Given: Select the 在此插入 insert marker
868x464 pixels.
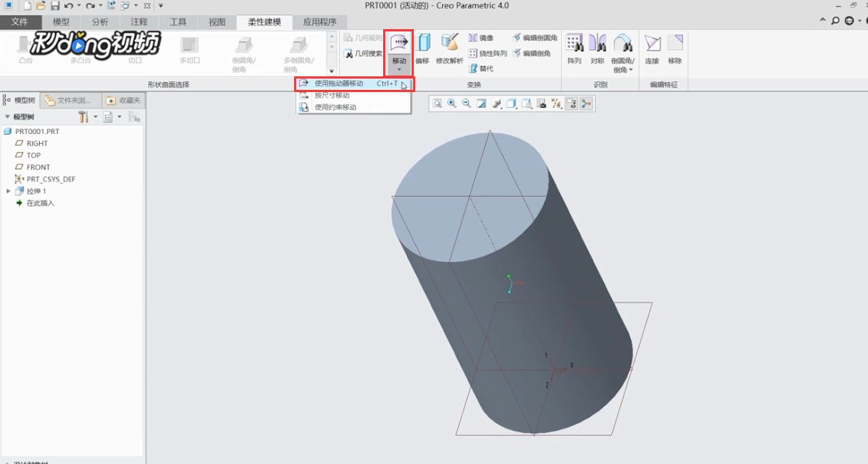Looking at the screenshot, I should pos(35,204).
